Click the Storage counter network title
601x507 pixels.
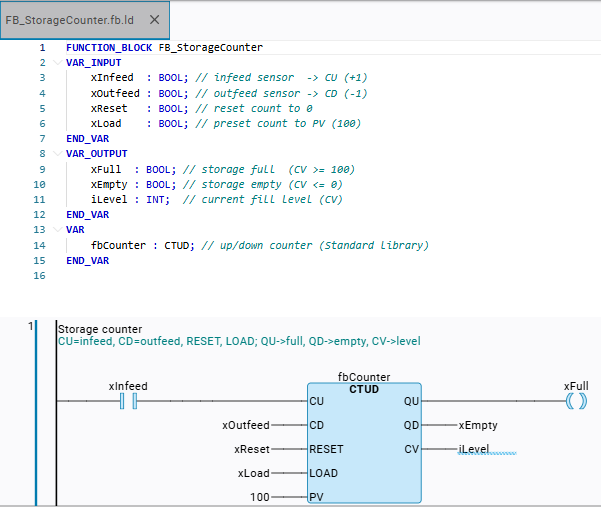coord(100,329)
